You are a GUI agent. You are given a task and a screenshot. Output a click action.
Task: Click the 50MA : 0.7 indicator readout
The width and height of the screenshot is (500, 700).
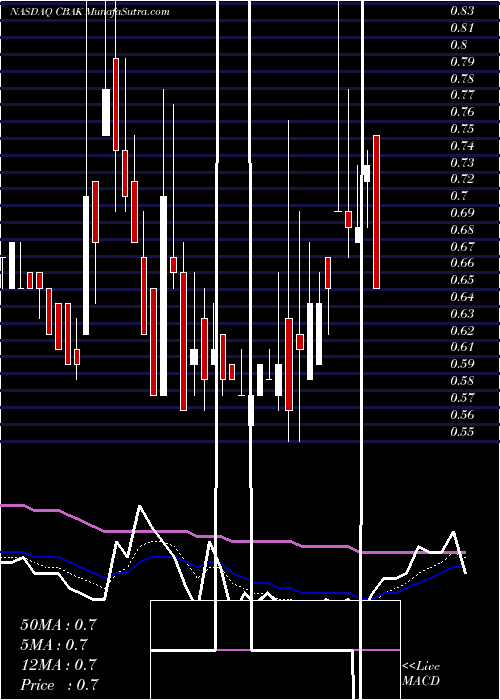58,625
